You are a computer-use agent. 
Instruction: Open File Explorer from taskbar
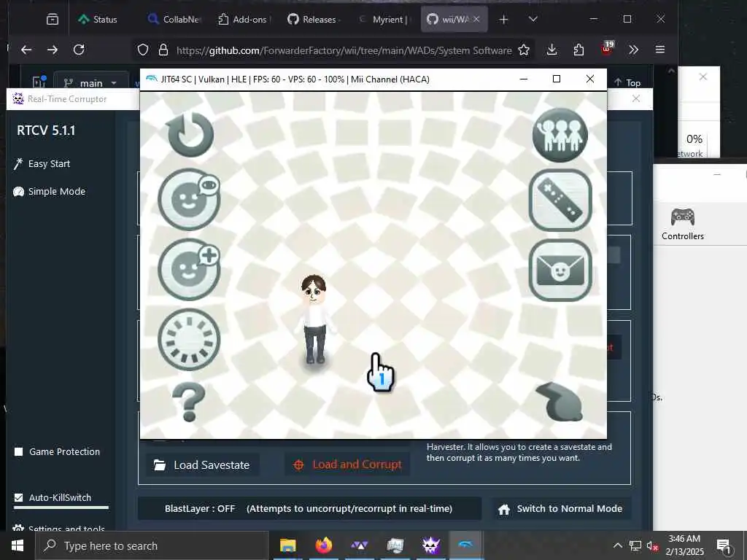(x=287, y=545)
